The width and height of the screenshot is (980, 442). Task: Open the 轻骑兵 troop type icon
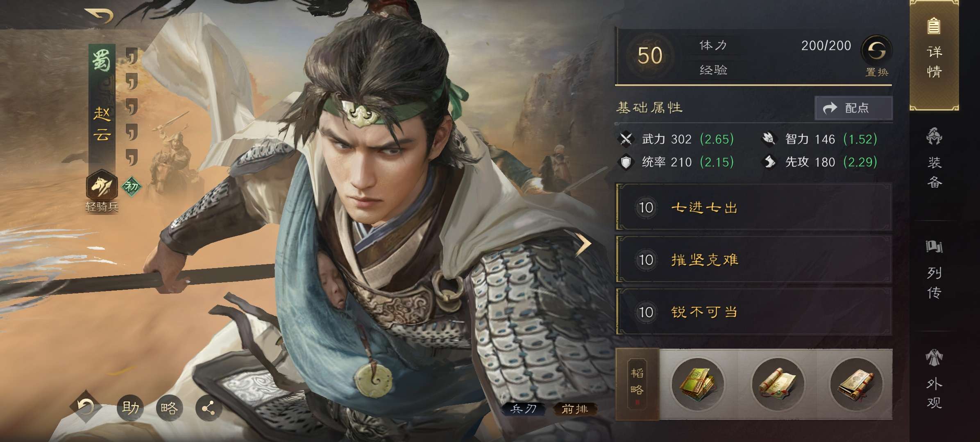pos(102,186)
